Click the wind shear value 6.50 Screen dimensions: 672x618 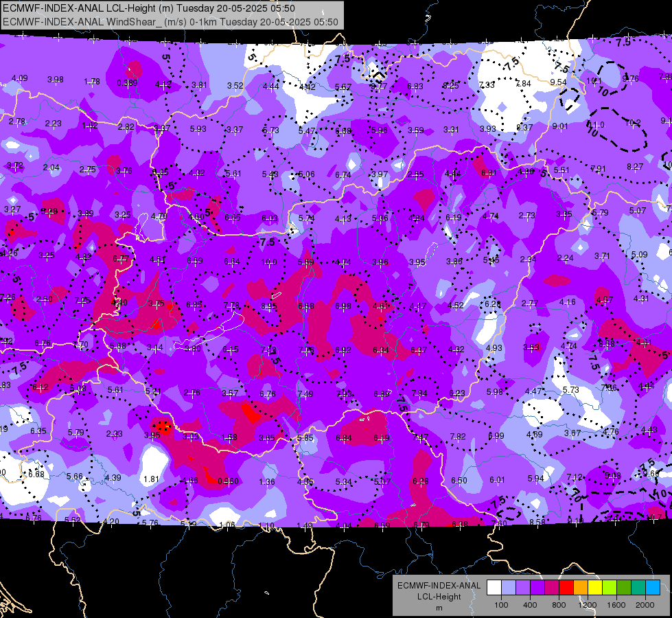pyautogui.click(x=459, y=480)
